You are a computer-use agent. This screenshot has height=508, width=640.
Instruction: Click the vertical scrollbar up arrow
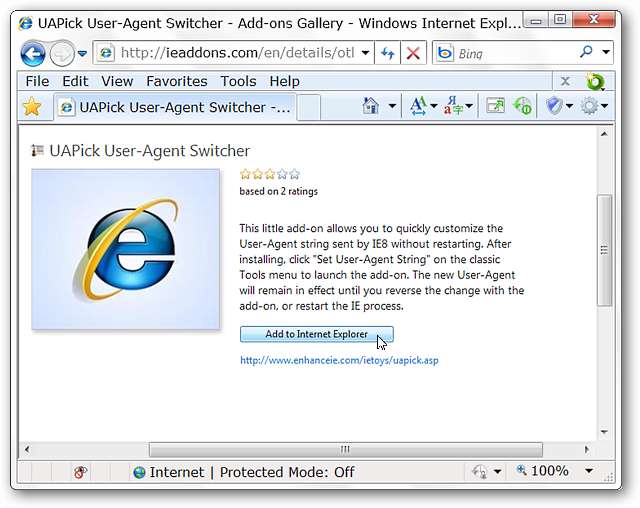(604, 134)
